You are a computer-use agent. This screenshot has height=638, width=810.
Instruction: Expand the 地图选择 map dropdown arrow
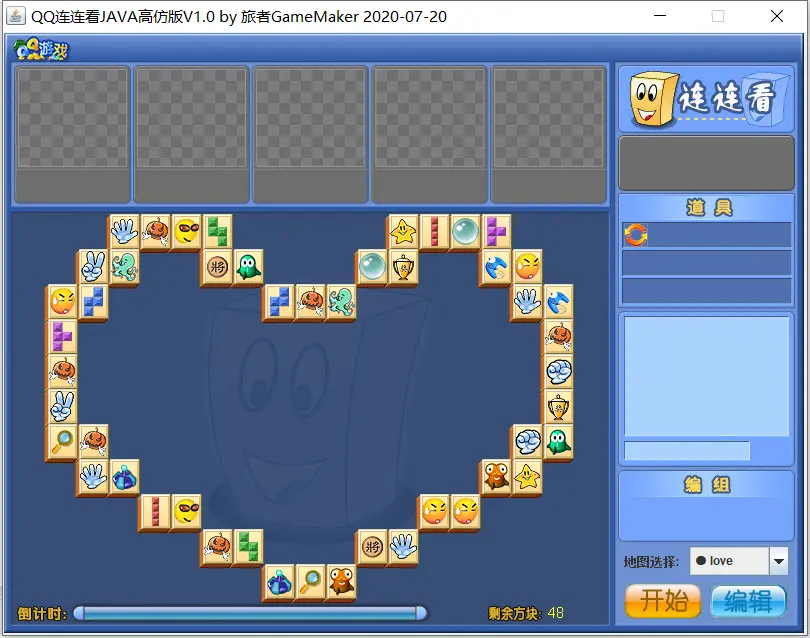[778, 561]
